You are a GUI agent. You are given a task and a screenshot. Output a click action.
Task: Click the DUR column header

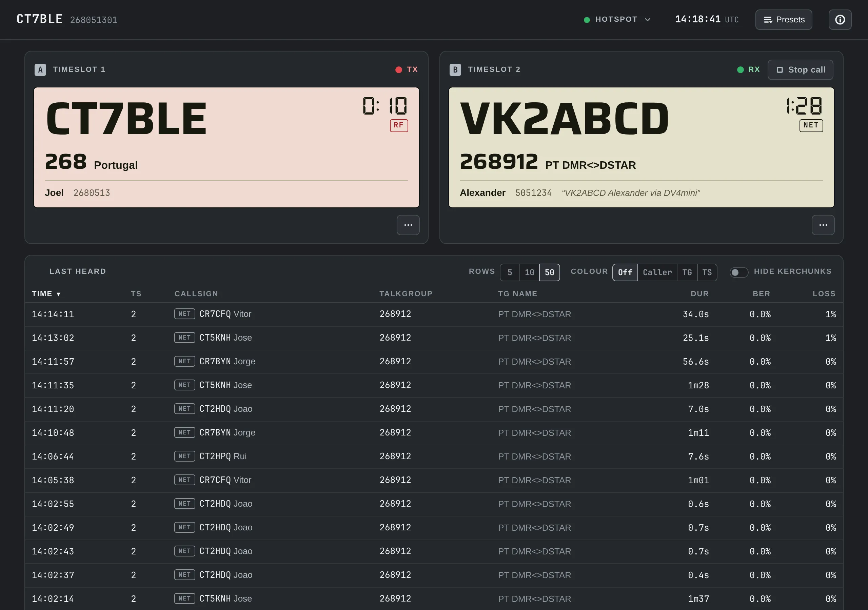tap(699, 294)
